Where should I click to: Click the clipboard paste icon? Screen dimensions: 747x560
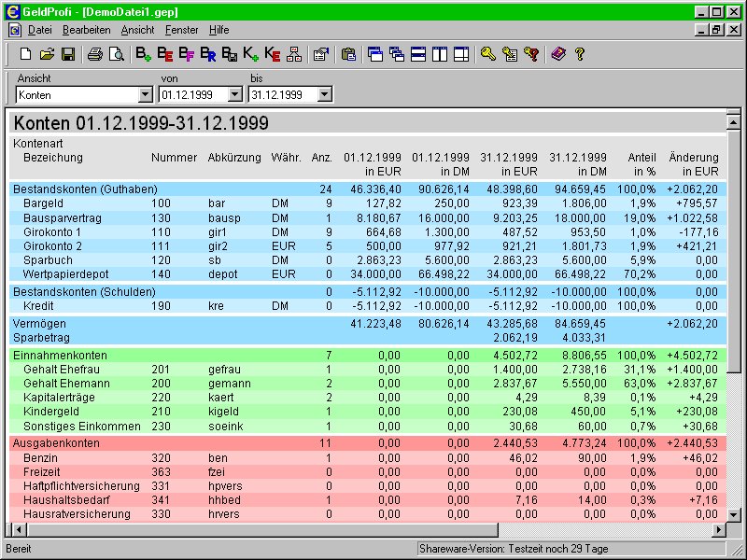point(348,54)
